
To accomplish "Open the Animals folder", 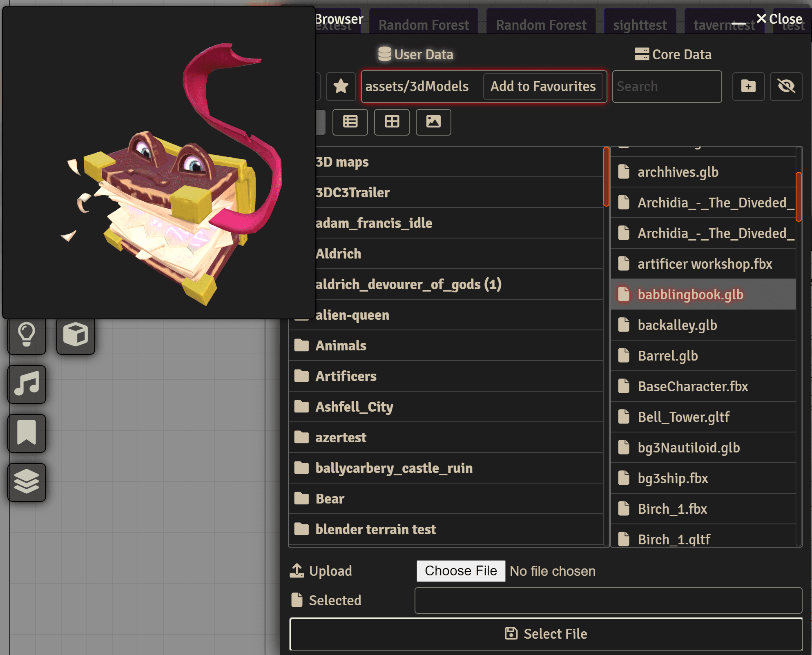I will [x=341, y=345].
